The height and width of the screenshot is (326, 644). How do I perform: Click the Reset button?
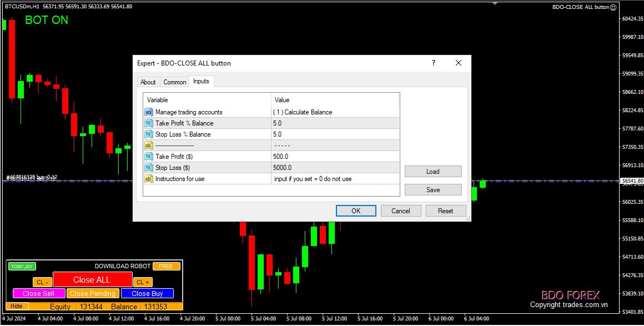445,211
